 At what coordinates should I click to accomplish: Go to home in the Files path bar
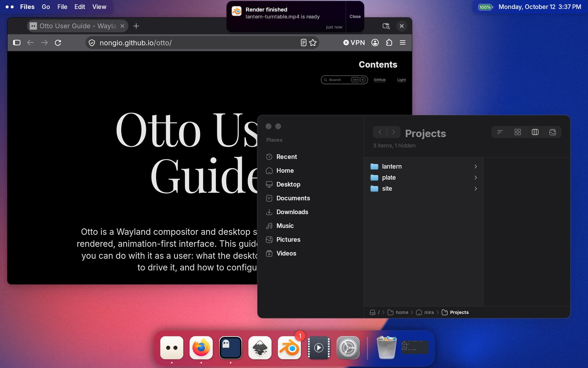tap(398, 312)
